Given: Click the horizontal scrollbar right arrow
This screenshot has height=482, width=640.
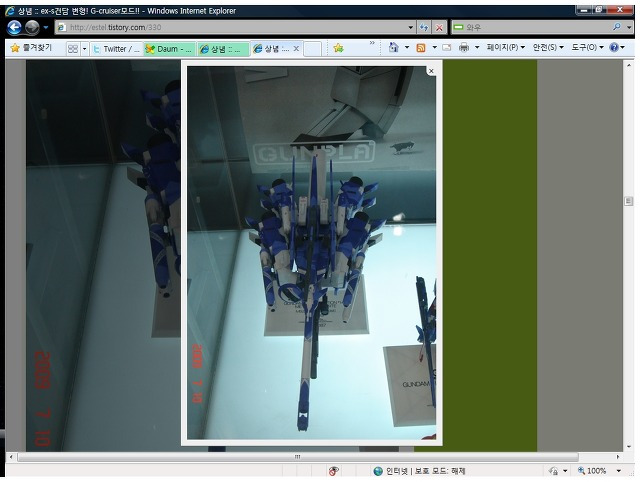Looking at the screenshot, I should (618, 457).
